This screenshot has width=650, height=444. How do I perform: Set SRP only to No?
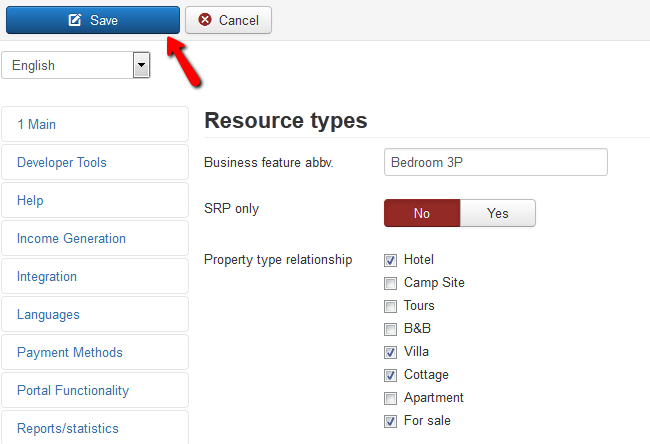[422, 213]
